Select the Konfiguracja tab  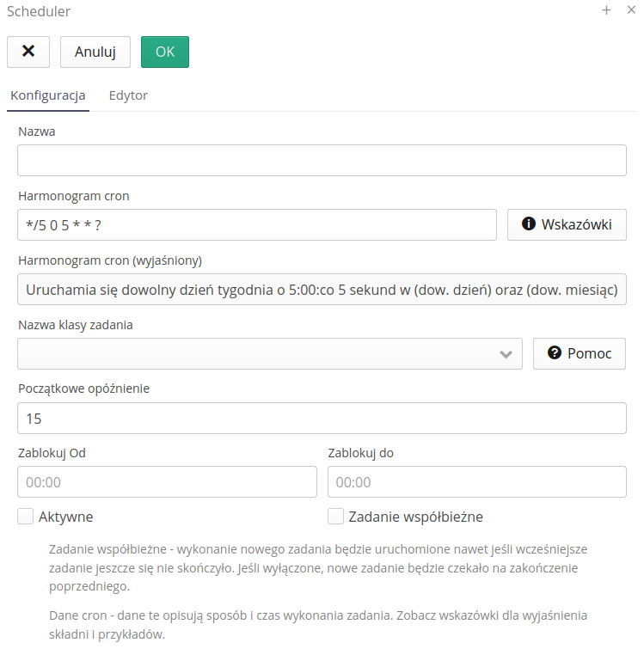(47, 95)
